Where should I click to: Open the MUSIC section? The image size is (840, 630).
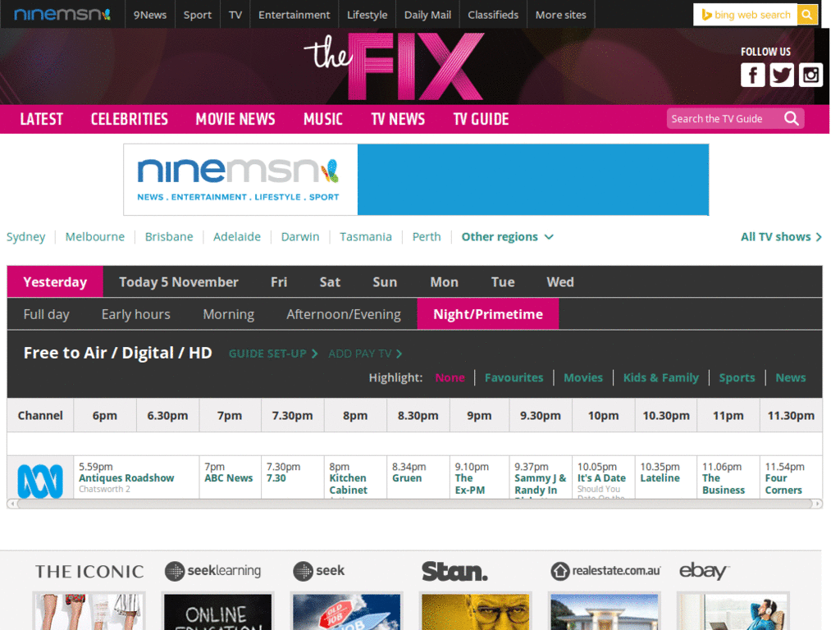(x=323, y=119)
